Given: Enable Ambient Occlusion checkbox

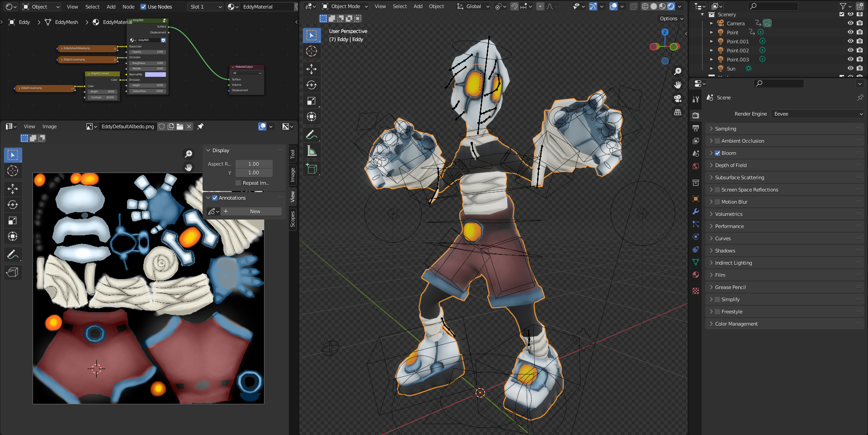Looking at the screenshot, I should (717, 141).
